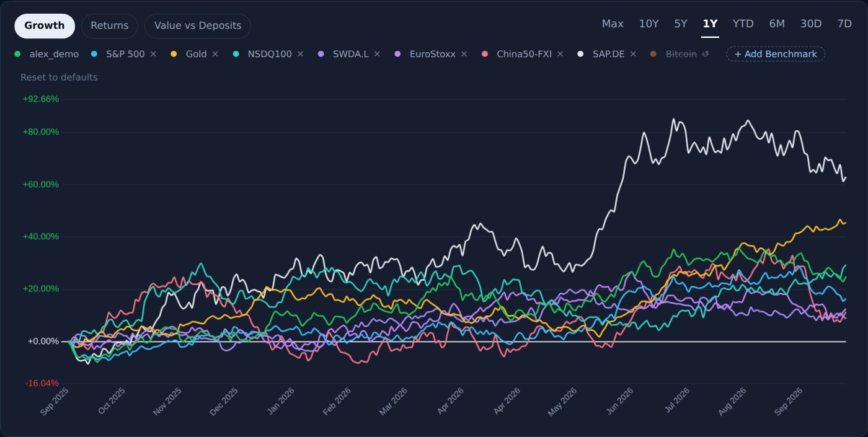Click the +40.00% axis label
The width and height of the screenshot is (868, 437).
[x=41, y=237]
